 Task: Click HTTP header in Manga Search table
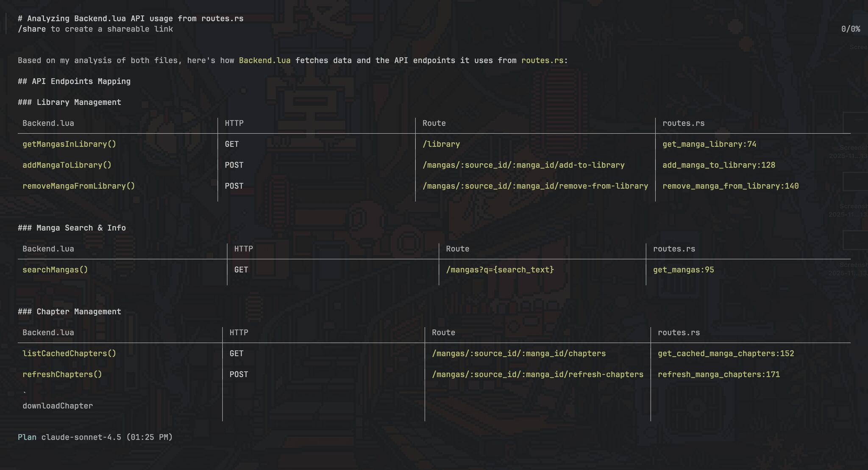pyautogui.click(x=244, y=249)
